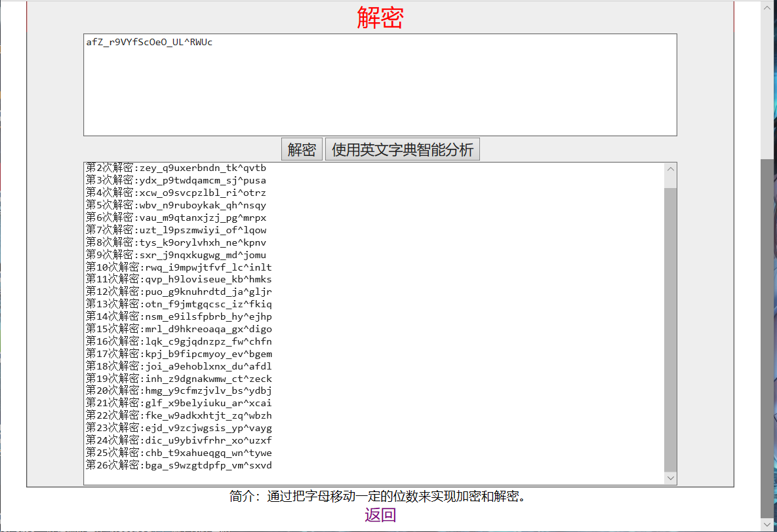Select the line 第16次解密:lqk_c9gjqdnzpz_fw^chfn
The image size is (777, 532).
(x=179, y=341)
